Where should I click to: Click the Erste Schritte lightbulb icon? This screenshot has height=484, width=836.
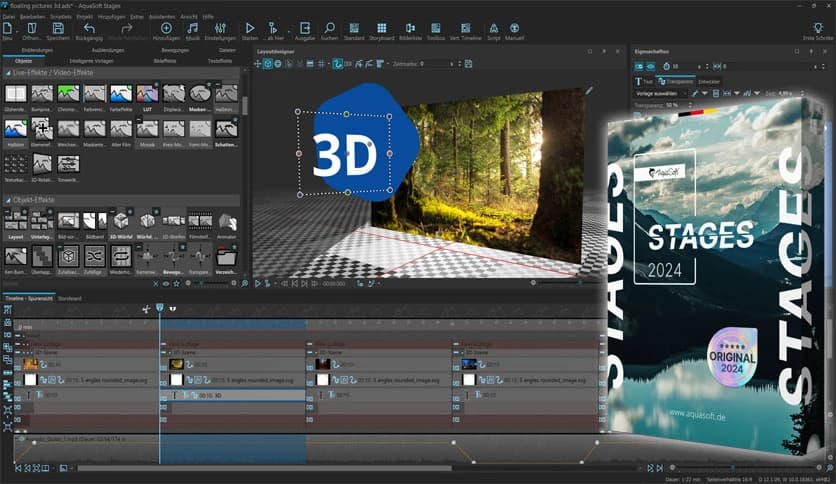tap(818, 28)
